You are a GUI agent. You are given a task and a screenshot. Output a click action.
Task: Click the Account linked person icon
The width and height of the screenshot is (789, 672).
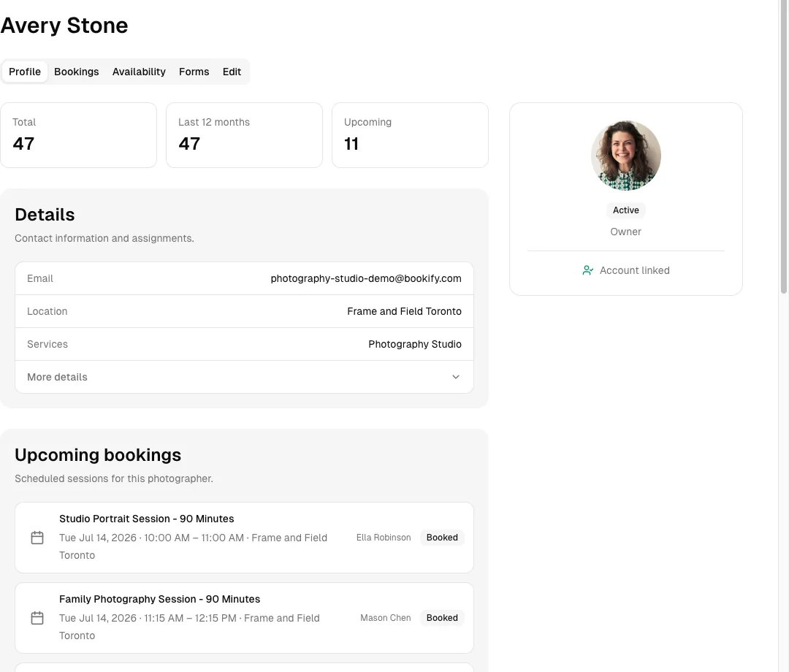coord(587,270)
